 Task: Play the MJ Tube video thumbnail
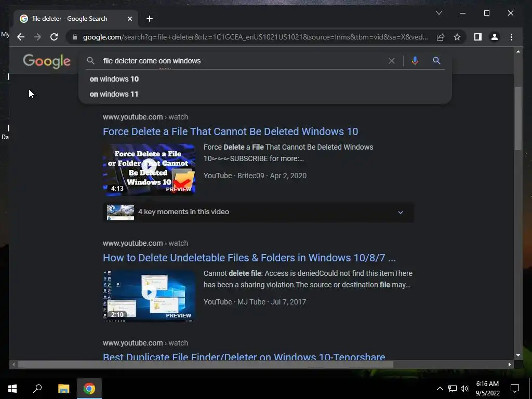click(149, 296)
